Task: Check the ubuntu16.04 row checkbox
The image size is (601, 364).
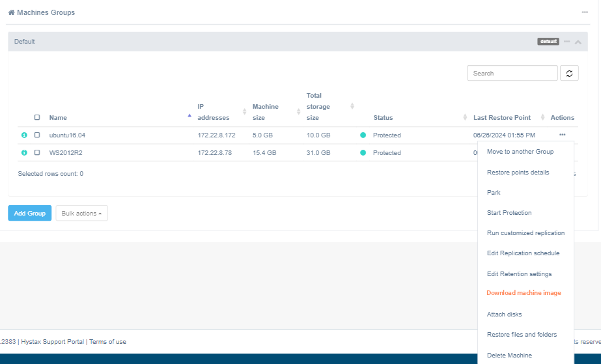Action: (37, 135)
